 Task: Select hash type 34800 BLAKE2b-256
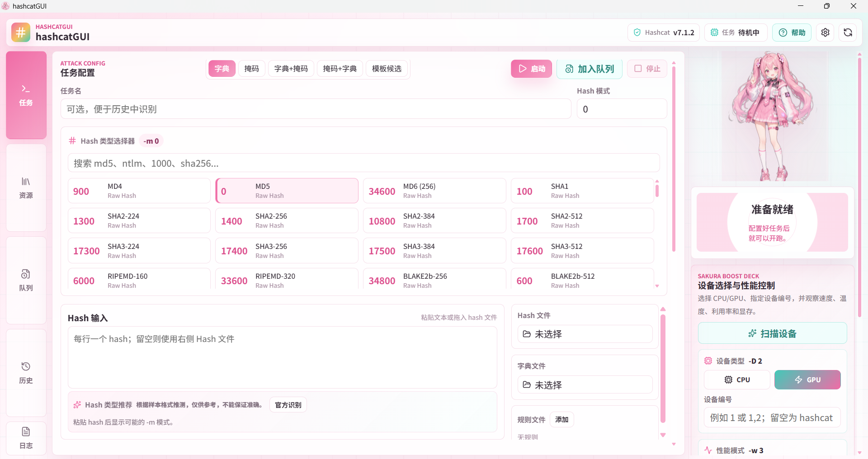[434, 279]
